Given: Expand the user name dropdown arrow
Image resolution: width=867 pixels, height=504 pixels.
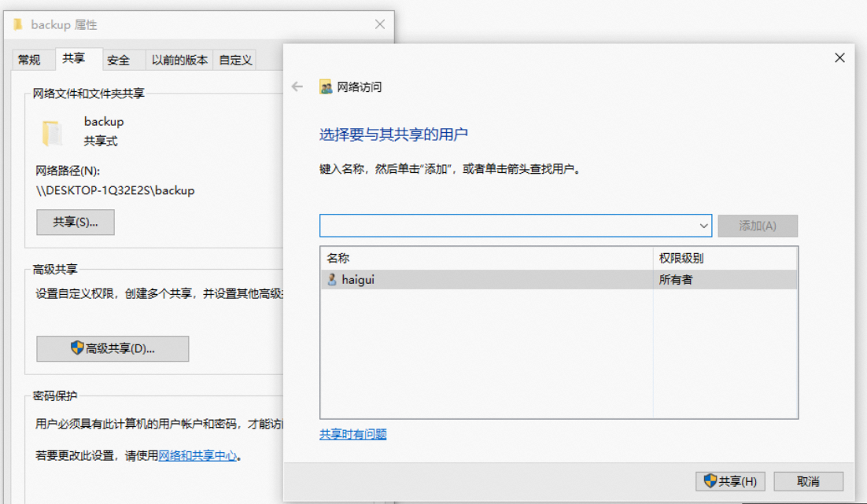Looking at the screenshot, I should tap(703, 226).
